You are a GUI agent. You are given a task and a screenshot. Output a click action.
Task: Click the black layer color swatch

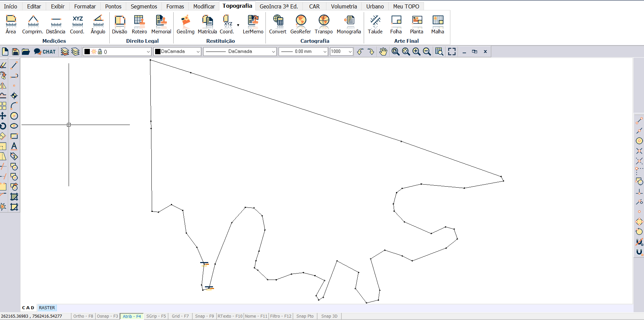tap(87, 52)
